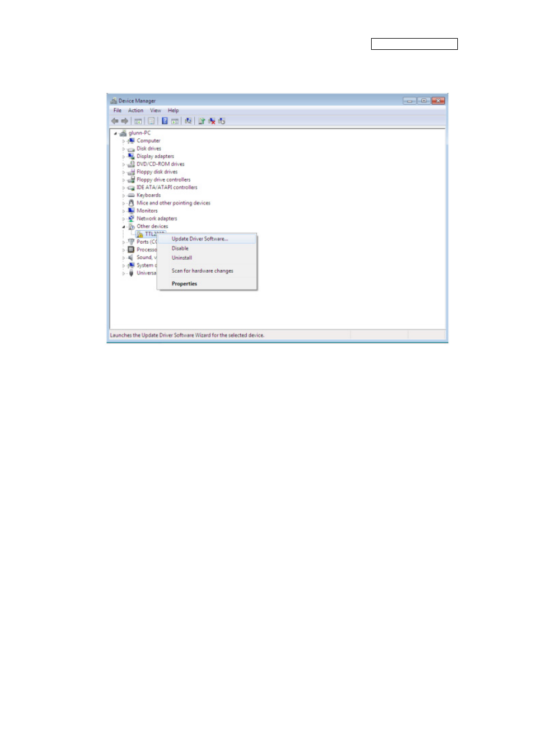Select the glunn-PC root label
This screenshot has width=534, height=756.
click(139, 133)
